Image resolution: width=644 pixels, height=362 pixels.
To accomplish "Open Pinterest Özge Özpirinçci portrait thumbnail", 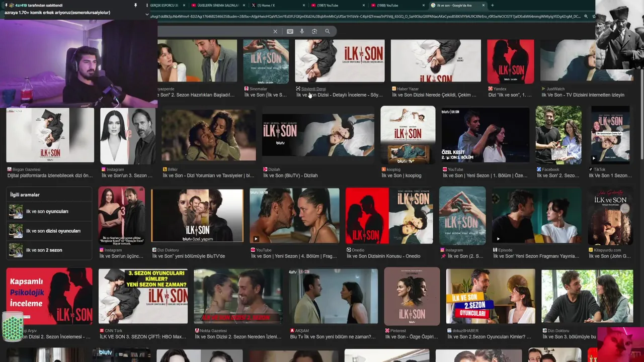I will pyautogui.click(x=412, y=296).
